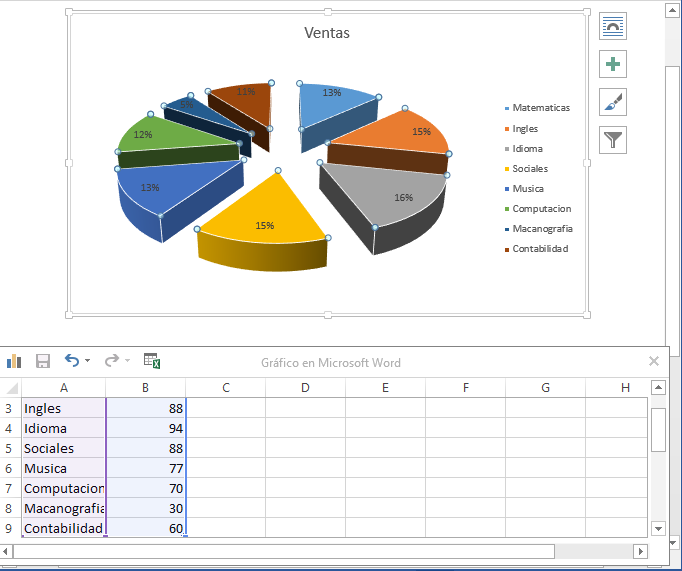
Task: Select Matematicas legend entry
Action: click(x=537, y=108)
